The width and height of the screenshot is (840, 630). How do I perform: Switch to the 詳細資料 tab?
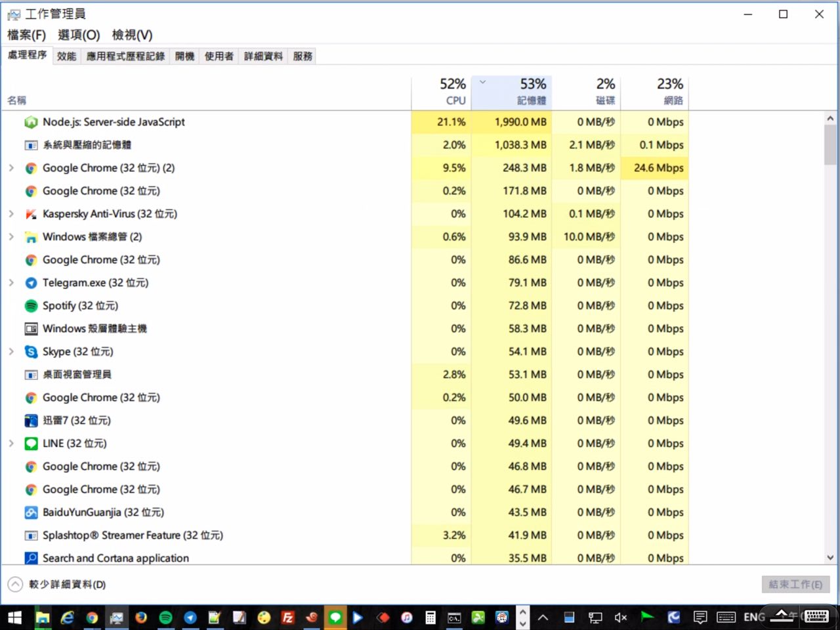point(263,56)
